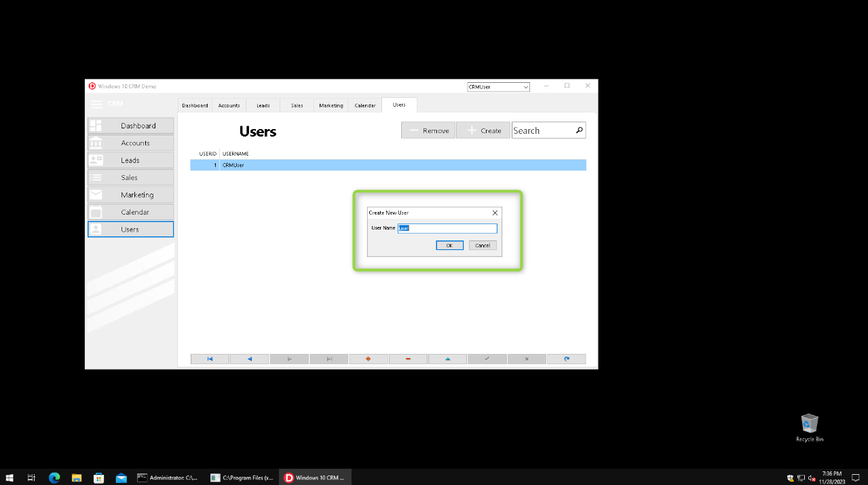
Task: Click the delete record minus icon
Action: coord(408,359)
